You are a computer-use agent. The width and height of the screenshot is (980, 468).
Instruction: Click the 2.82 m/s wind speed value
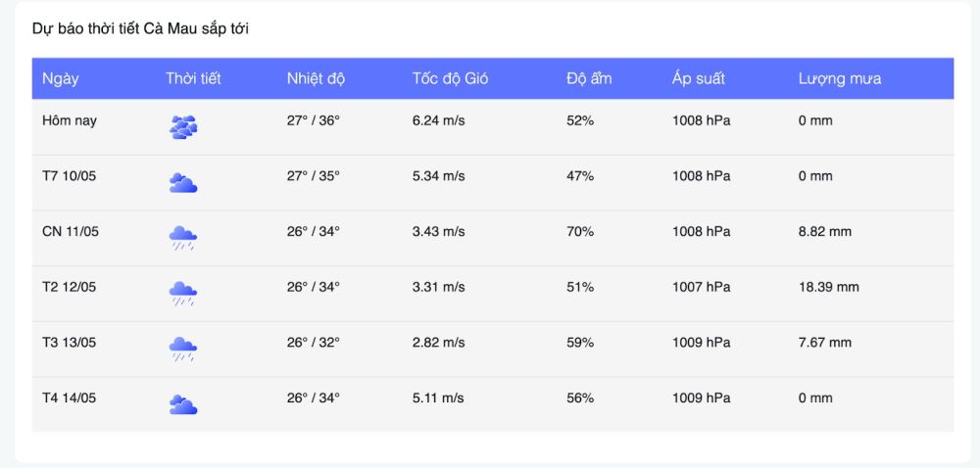click(x=438, y=343)
